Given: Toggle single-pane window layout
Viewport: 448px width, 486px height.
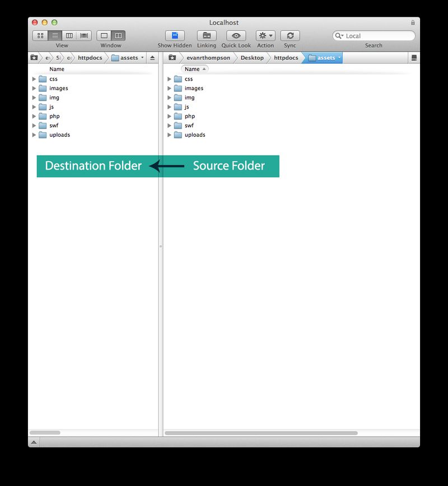Looking at the screenshot, I should 104,35.
